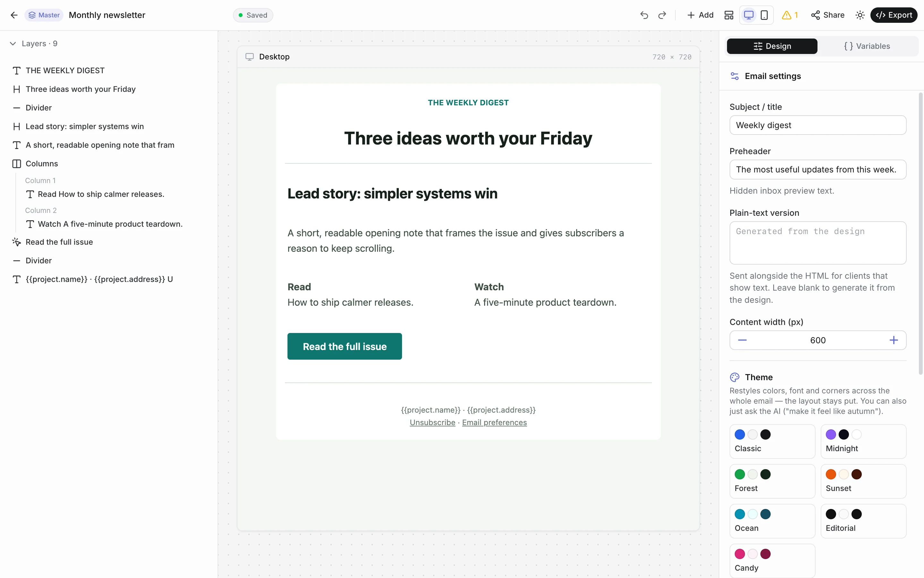
Task: Click the Unsubscribe link in the email
Action: click(432, 422)
